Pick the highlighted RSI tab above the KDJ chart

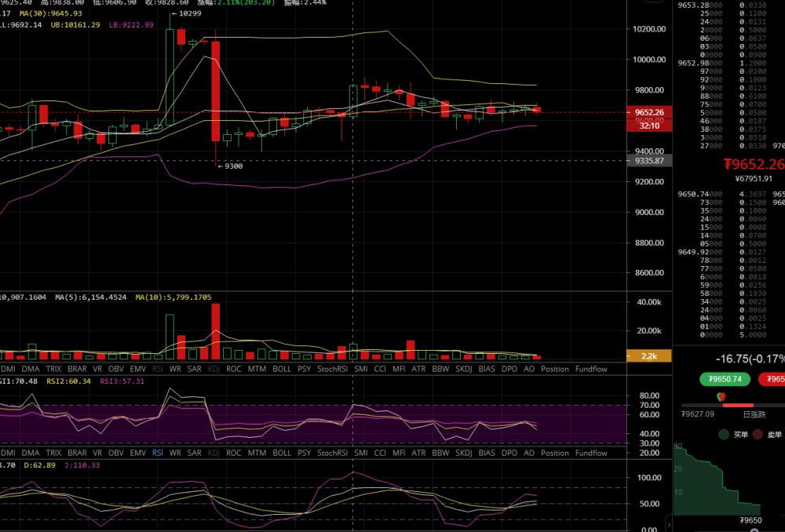(x=158, y=453)
